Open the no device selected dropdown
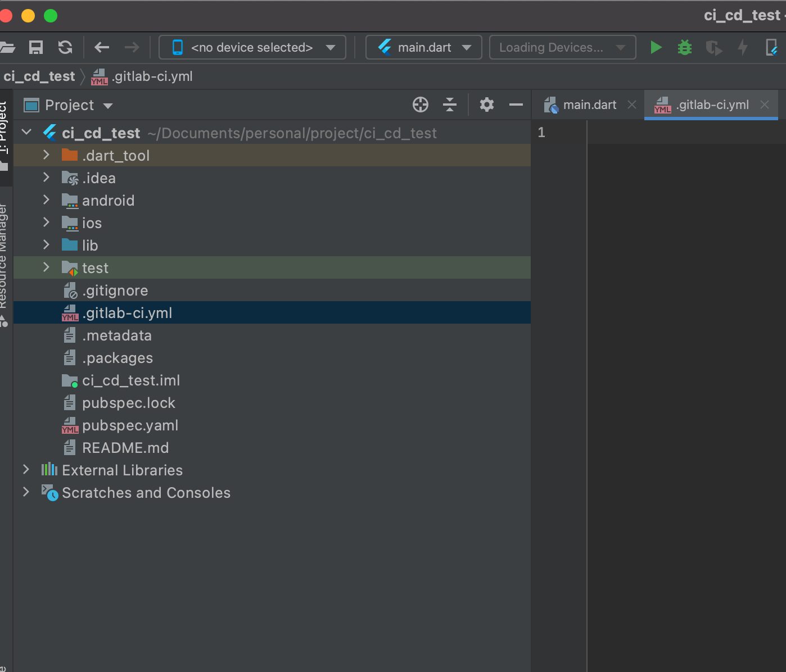This screenshot has width=786, height=672. click(x=252, y=48)
